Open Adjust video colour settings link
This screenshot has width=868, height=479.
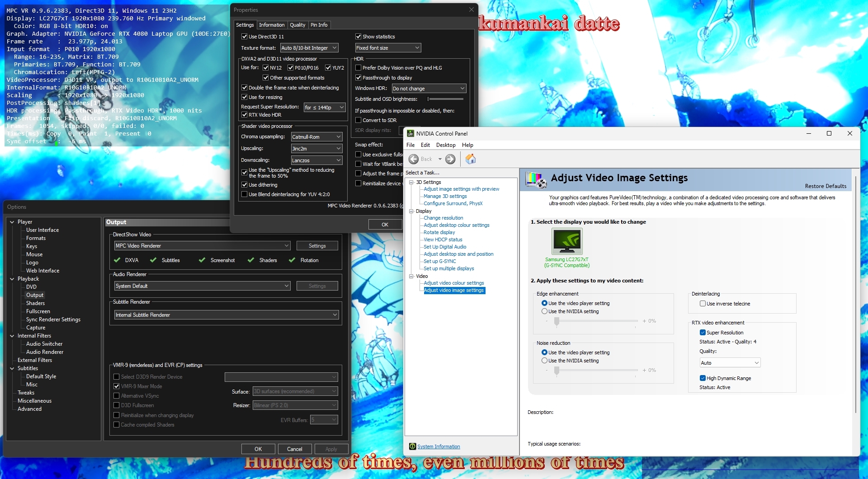coord(454,283)
